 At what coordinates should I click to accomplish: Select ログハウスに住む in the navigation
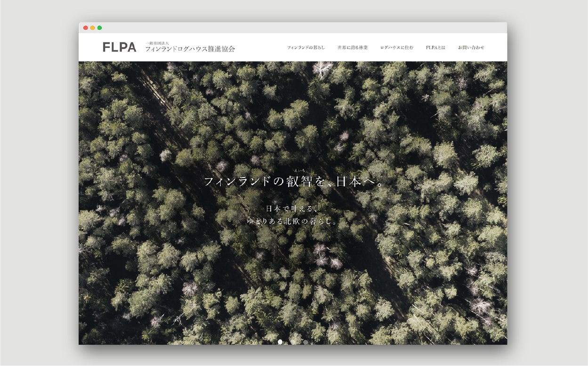coord(397,48)
